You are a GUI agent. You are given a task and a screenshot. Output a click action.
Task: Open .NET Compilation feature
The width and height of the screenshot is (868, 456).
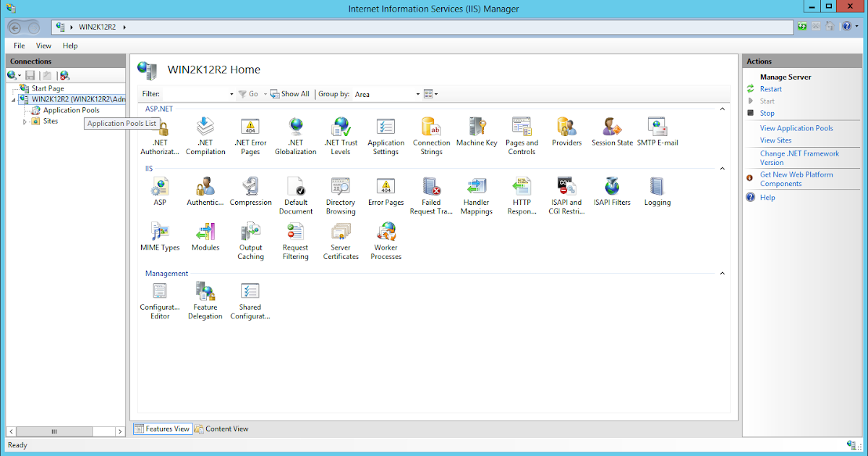[x=205, y=135]
